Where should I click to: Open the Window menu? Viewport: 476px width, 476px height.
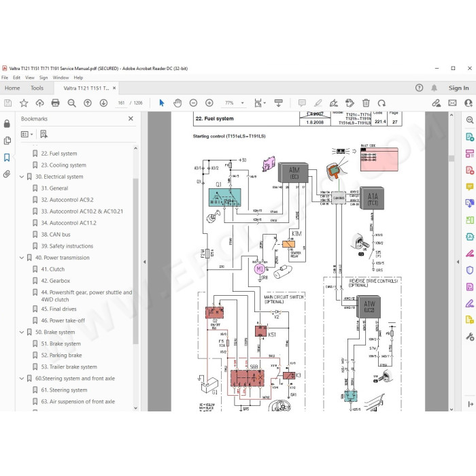tap(61, 78)
